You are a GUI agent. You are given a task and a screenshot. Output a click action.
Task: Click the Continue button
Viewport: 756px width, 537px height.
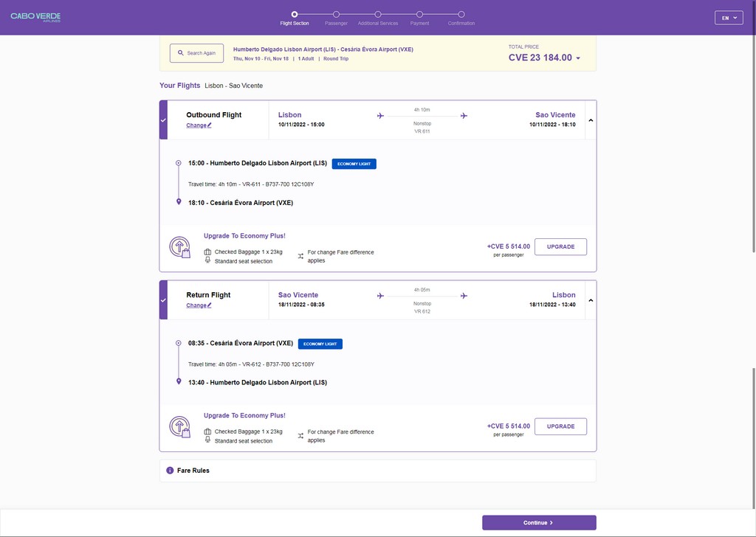tap(539, 522)
